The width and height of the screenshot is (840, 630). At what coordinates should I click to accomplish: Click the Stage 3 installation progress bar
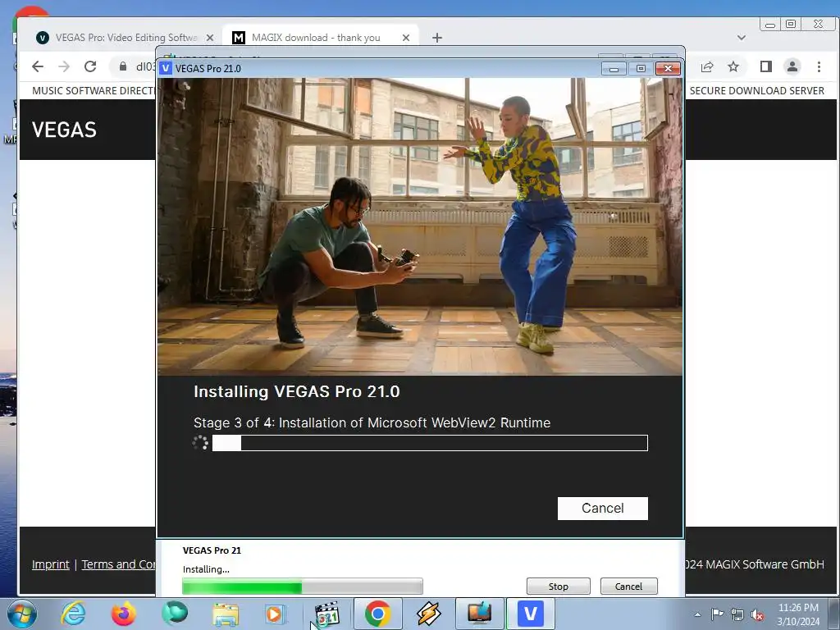(x=430, y=443)
